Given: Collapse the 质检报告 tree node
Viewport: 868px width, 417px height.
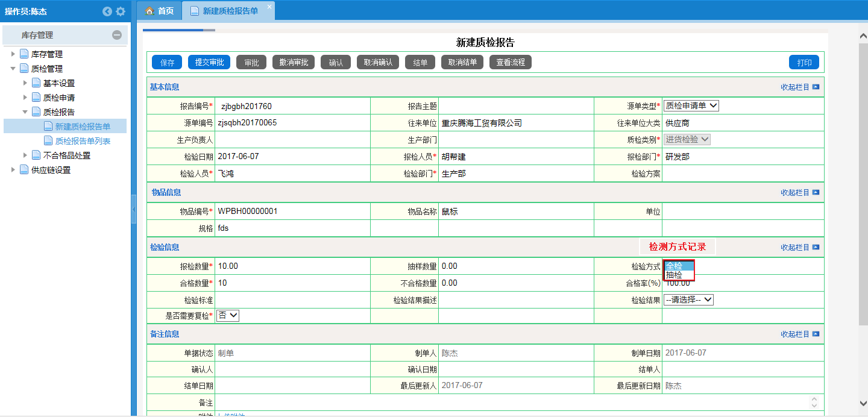Looking at the screenshot, I should click(25, 112).
